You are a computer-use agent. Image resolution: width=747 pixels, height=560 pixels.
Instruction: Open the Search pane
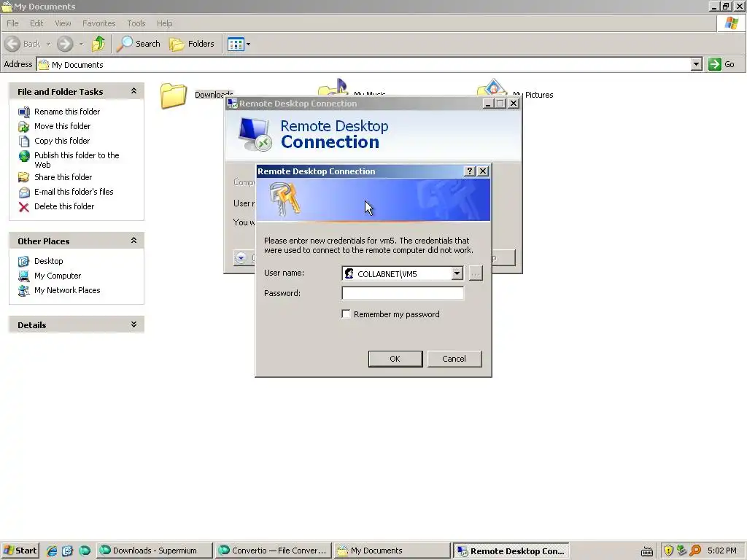pyautogui.click(x=139, y=44)
